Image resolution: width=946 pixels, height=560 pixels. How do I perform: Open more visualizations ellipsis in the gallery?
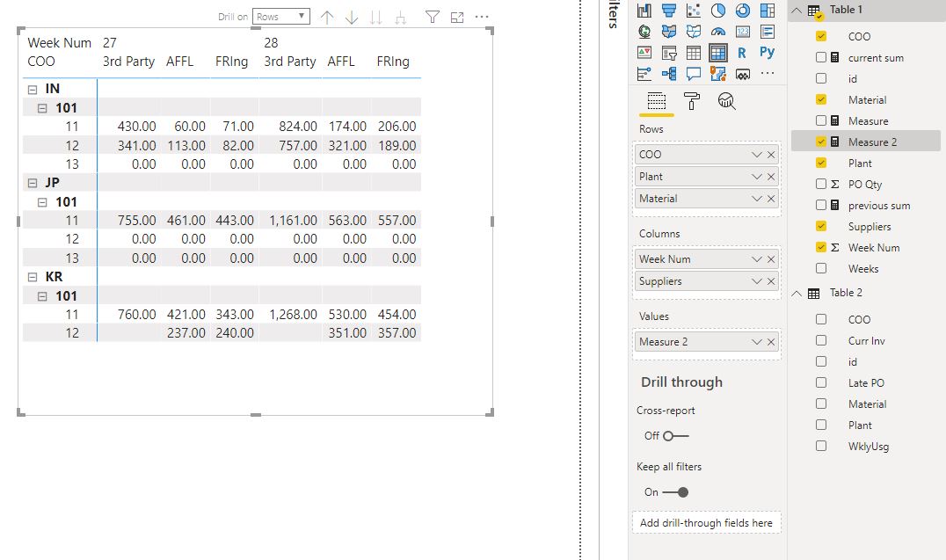pos(768,73)
